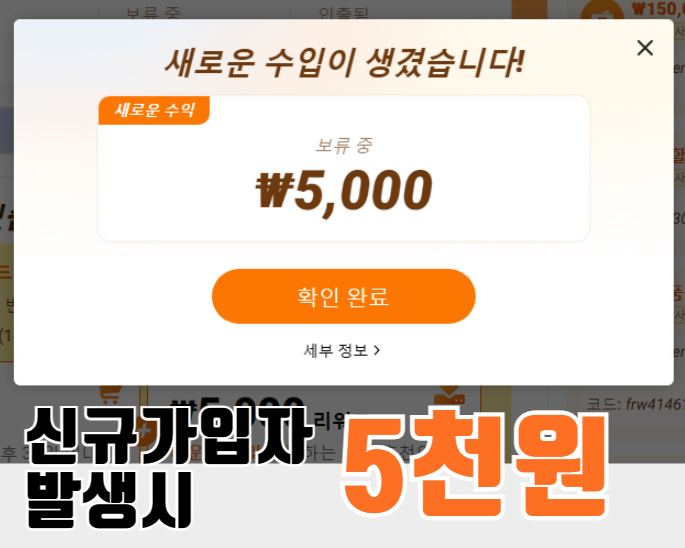Click the orange square button behind popup top
Image resolution: width=685 pixels, height=548 pixels.
point(529,9)
